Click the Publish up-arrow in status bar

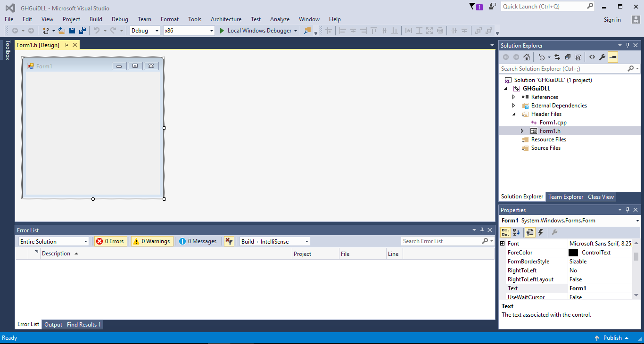597,338
